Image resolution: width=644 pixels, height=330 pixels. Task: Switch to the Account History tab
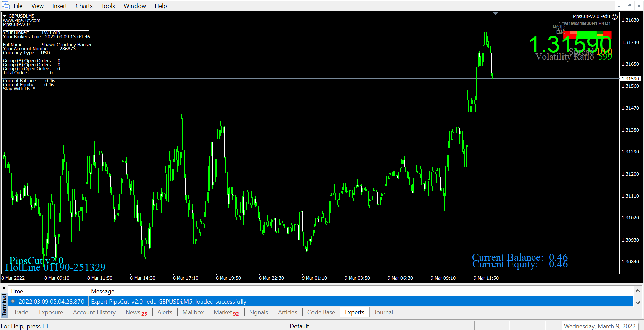(94, 312)
